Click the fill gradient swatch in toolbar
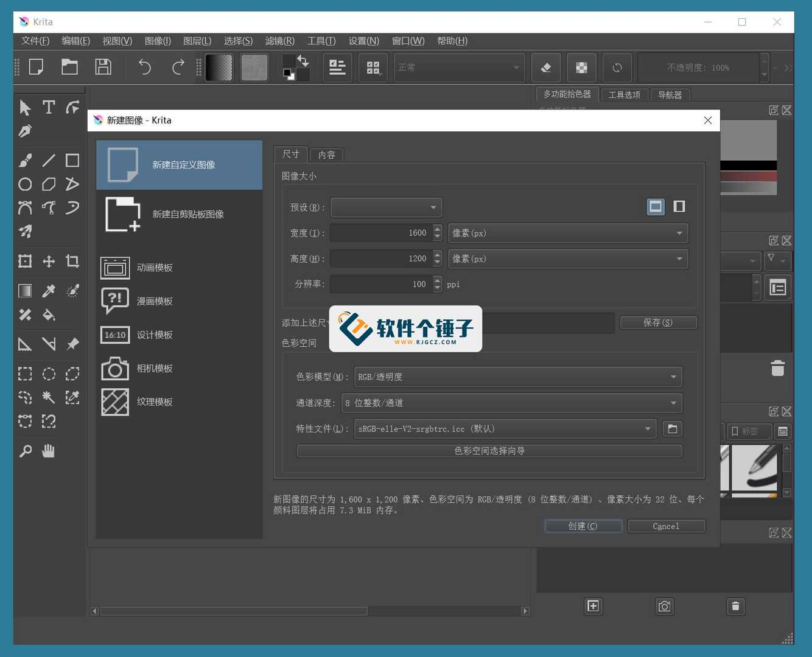The width and height of the screenshot is (812, 657). [x=219, y=68]
